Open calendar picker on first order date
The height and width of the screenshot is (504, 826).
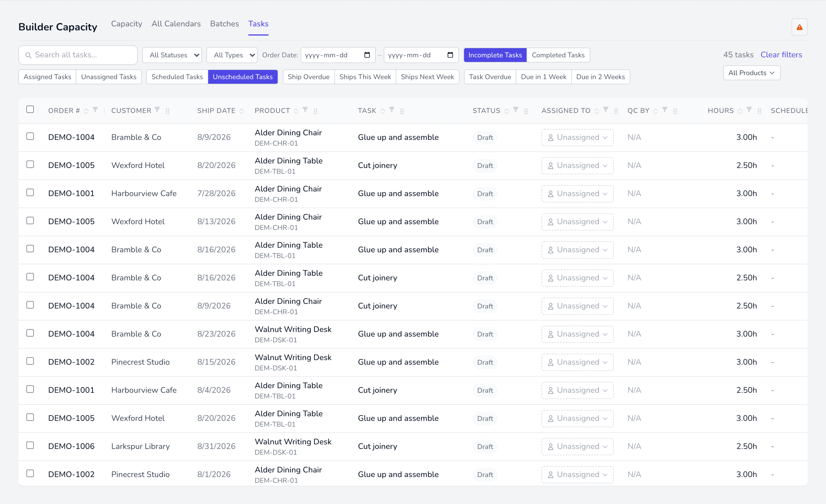[x=367, y=55]
